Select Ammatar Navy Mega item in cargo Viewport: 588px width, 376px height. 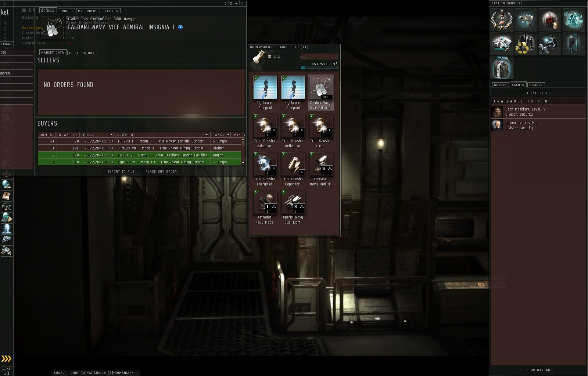coord(265,207)
